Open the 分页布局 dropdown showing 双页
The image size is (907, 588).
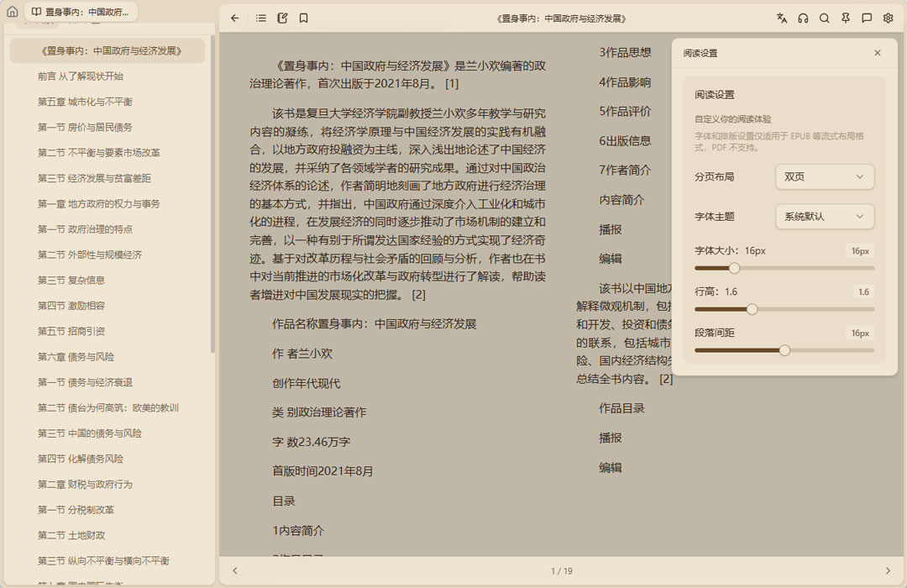pos(824,177)
